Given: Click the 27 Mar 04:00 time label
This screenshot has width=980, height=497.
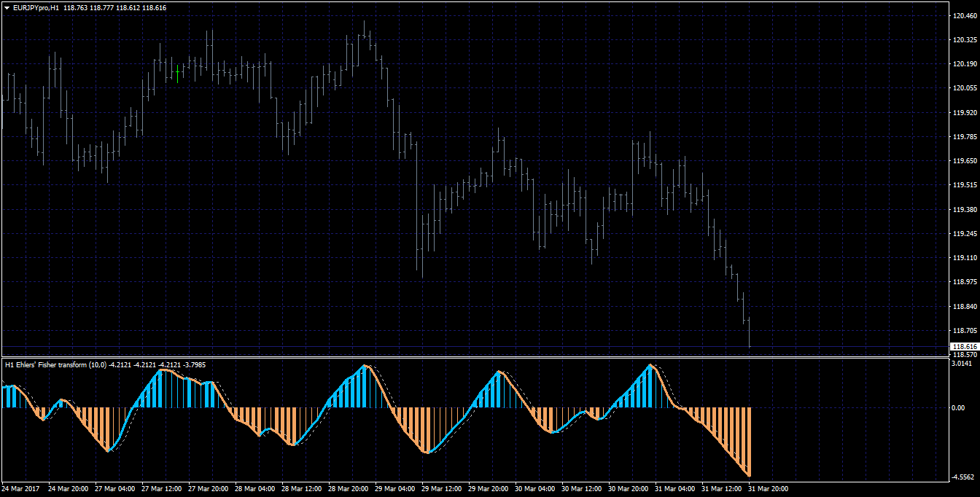Looking at the screenshot, I should tap(116, 489).
